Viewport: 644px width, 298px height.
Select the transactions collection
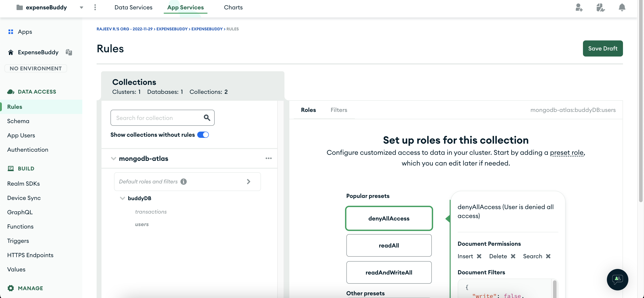(x=151, y=212)
